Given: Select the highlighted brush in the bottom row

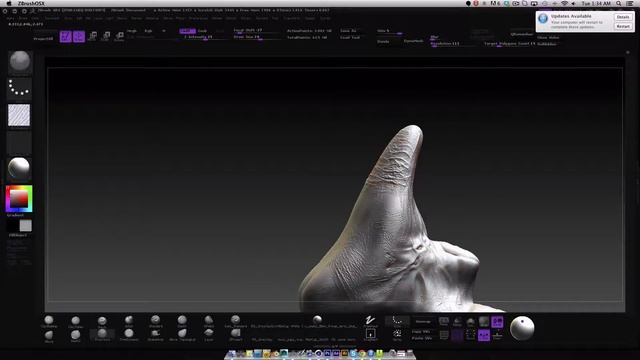Looking at the screenshot, I should coord(102,335).
